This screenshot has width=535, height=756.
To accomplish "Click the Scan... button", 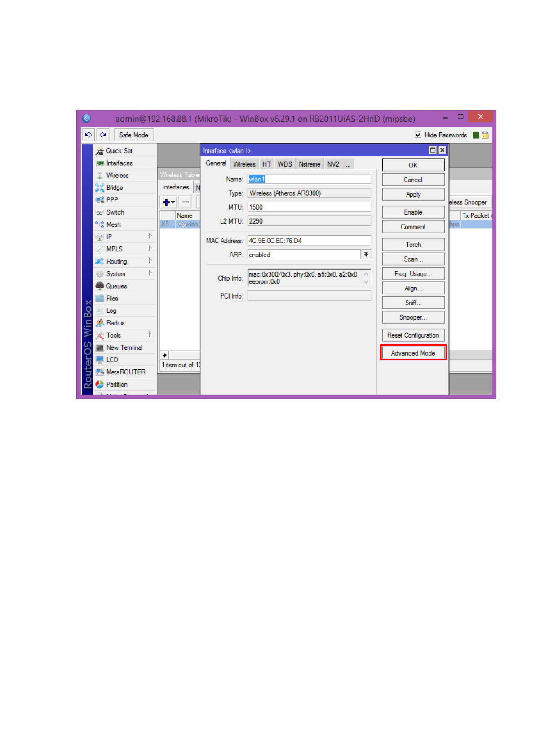I will [x=413, y=259].
